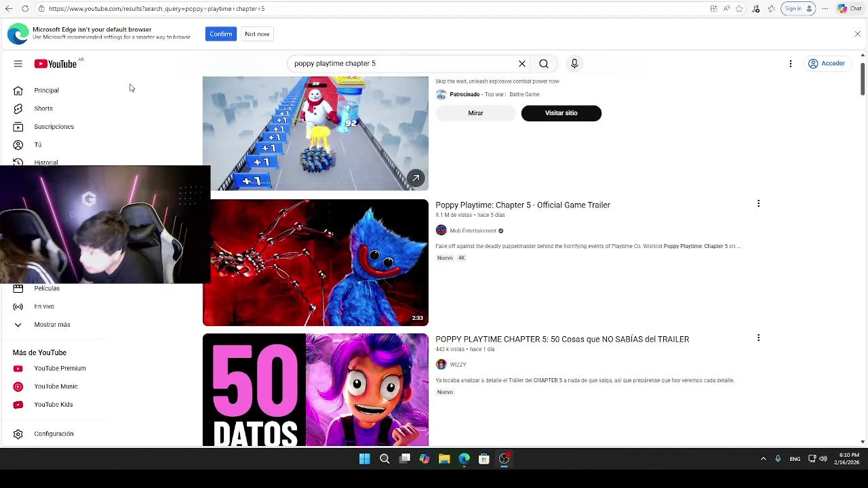
Task: Click Visitar sitio button
Action: click(561, 113)
